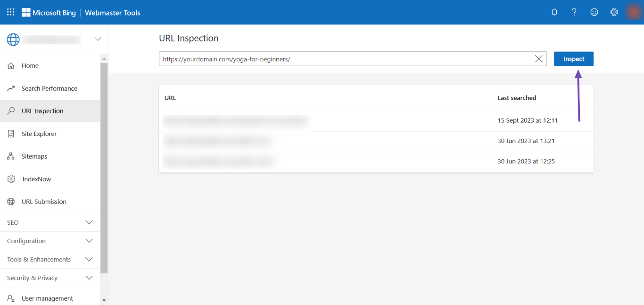Open Search Performance page

pos(50,88)
